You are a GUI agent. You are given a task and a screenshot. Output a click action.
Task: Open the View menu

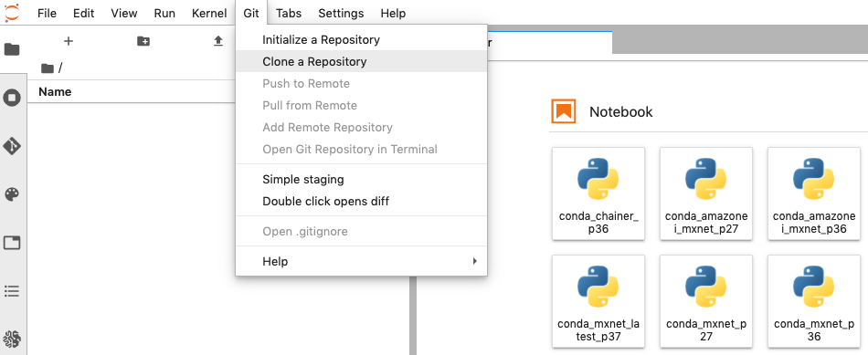click(124, 14)
